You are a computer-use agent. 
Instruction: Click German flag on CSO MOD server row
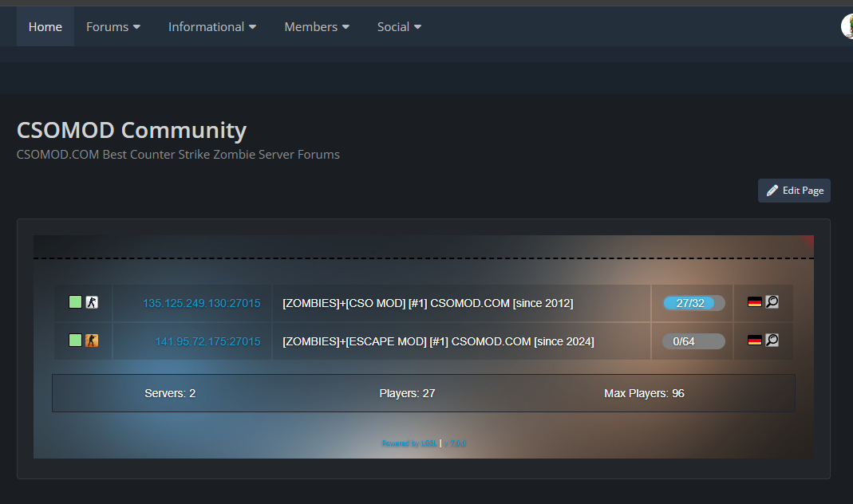pos(754,302)
